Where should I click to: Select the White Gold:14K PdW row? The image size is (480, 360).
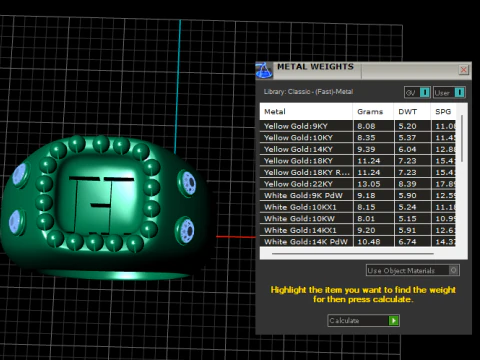click(358, 242)
